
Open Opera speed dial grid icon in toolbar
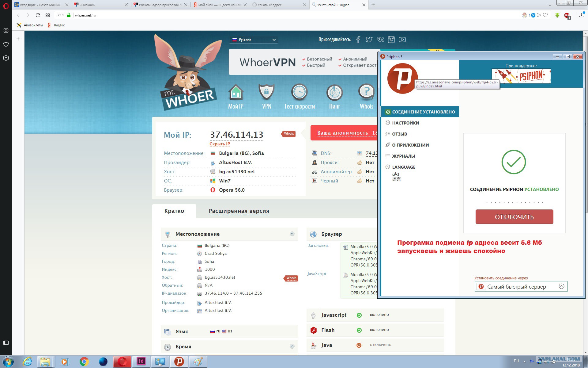coord(47,15)
